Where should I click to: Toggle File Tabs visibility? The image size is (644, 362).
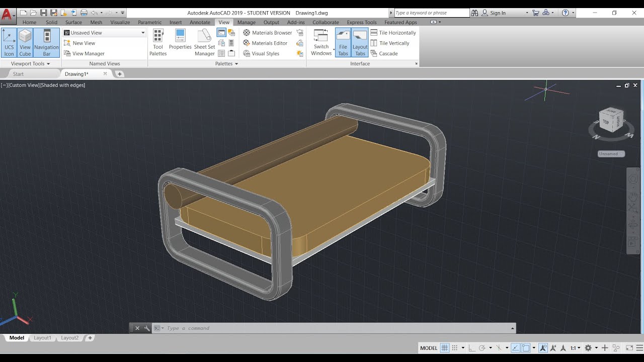coord(343,42)
